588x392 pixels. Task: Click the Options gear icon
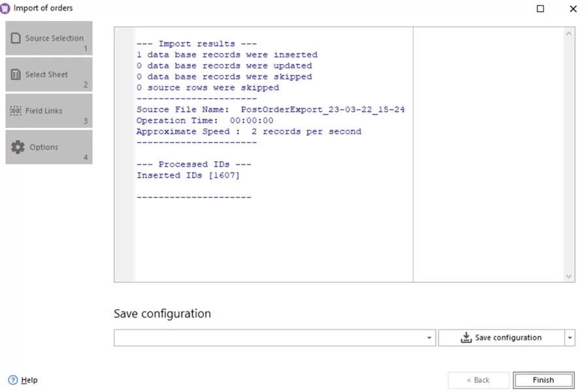18,146
